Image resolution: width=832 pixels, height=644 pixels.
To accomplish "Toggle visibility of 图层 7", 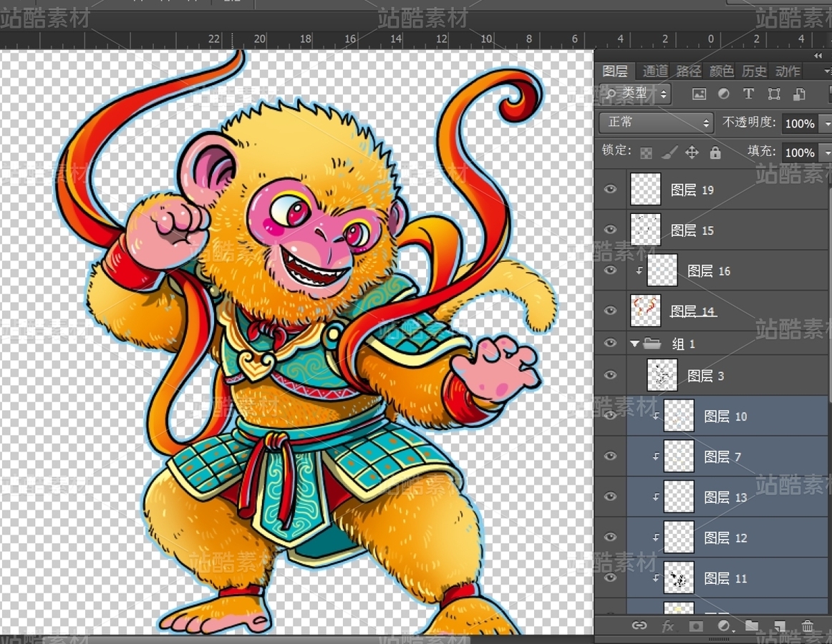I will (x=610, y=457).
